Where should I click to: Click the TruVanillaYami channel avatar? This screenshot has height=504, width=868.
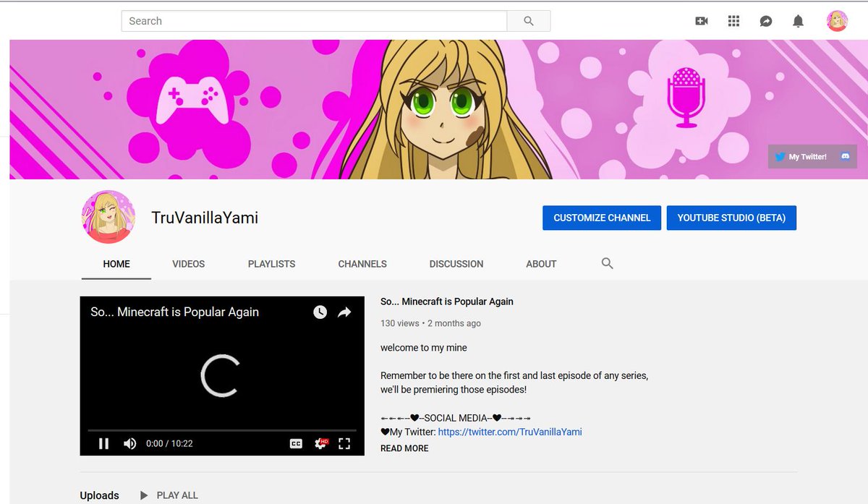click(x=109, y=217)
